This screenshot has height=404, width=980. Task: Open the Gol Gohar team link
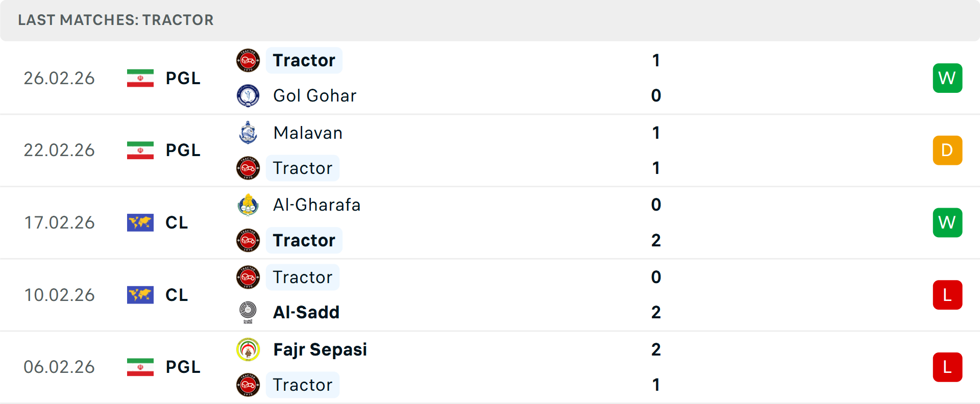(x=314, y=96)
